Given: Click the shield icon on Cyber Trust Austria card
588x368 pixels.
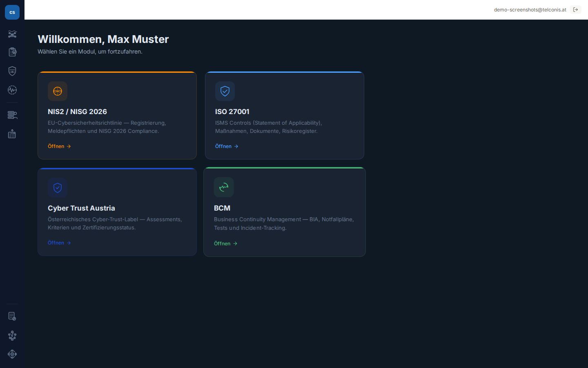Looking at the screenshot, I should [58, 188].
